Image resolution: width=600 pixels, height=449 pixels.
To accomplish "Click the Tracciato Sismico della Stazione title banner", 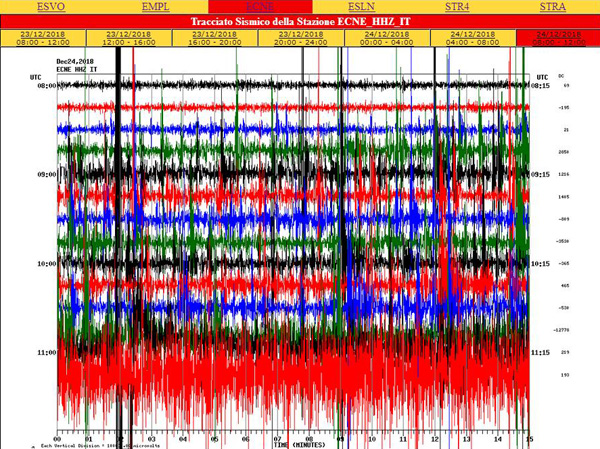I will [x=298, y=21].
